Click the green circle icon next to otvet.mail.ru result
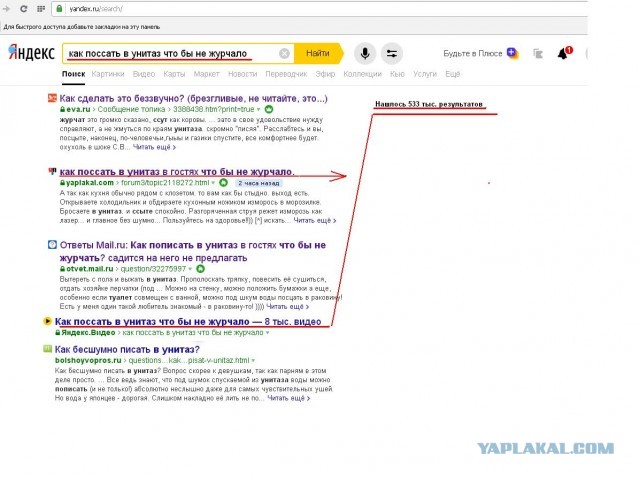 tap(200, 269)
